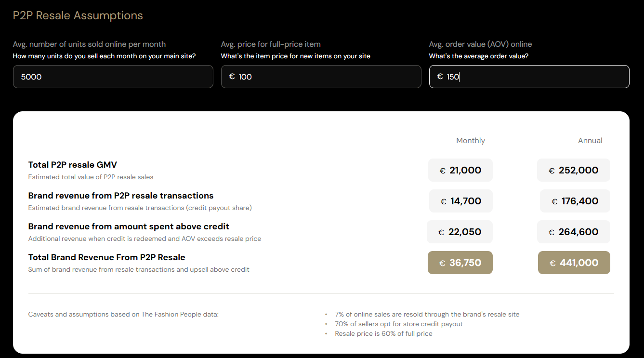This screenshot has height=358, width=644.
Task: Click the monthly resale transactions revenue €14,700
Action: coord(460,201)
